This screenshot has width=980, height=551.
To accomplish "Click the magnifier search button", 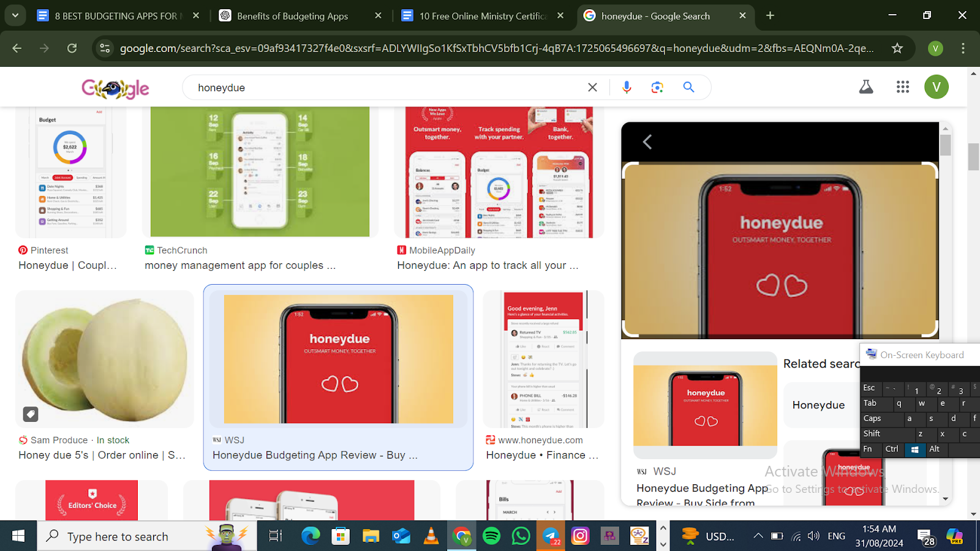I will click(x=688, y=88).
